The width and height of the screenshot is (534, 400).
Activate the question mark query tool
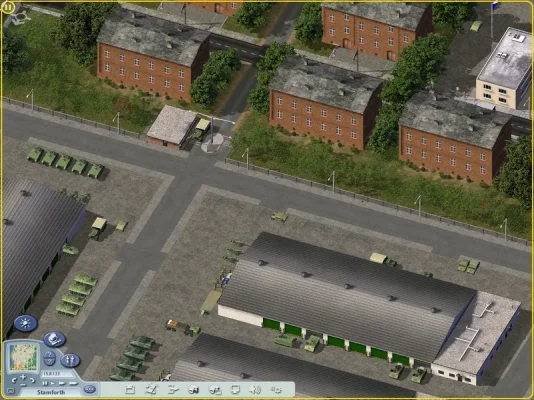(x=49, y=355)
